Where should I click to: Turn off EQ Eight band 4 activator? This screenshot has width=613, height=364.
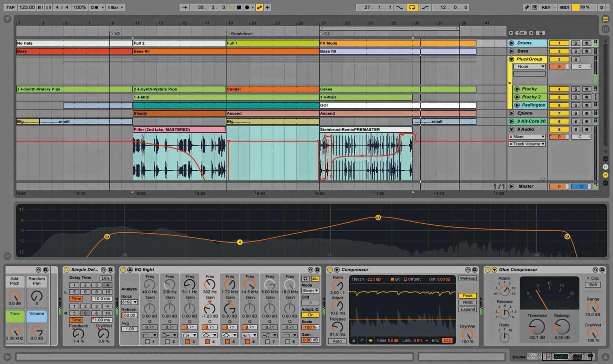pos(207,342)
